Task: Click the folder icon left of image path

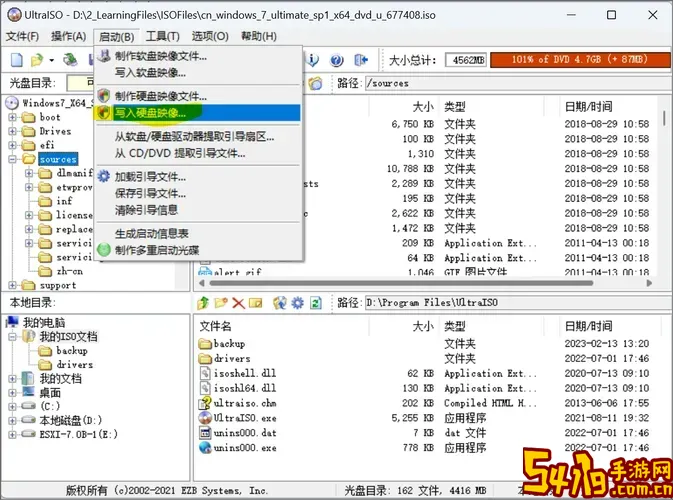Action: [x=315, y=83]
